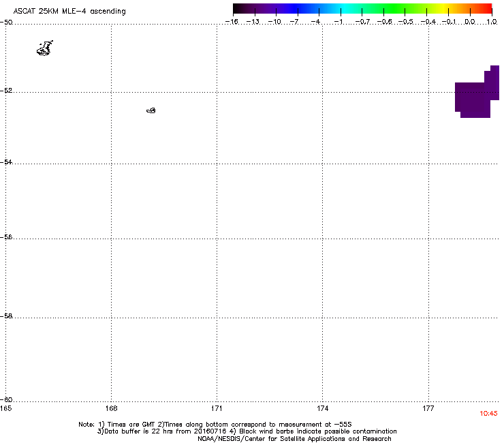The height and width of the screenshot is (443, 504).
Task: Click the -4 label on the color scale
Action: click(x=315, y=22)
